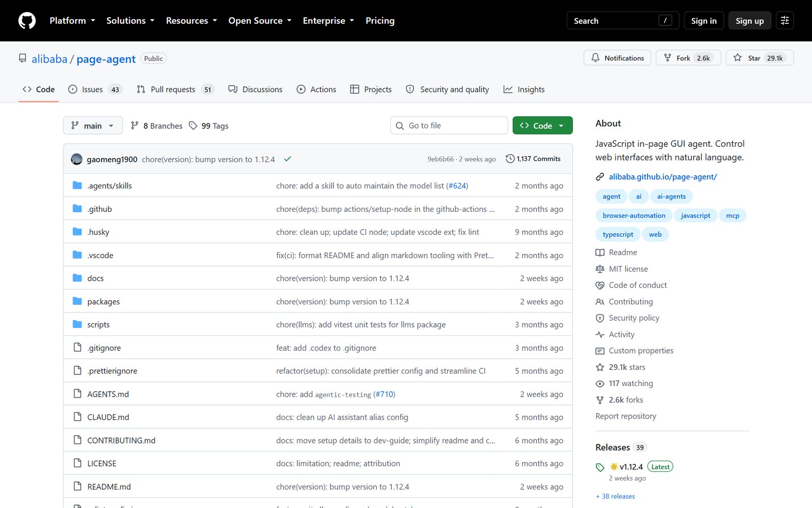812x508 pixels.
Task: Click the commit history clock icon
Action: pyautogui.click(x=510, y=159)
